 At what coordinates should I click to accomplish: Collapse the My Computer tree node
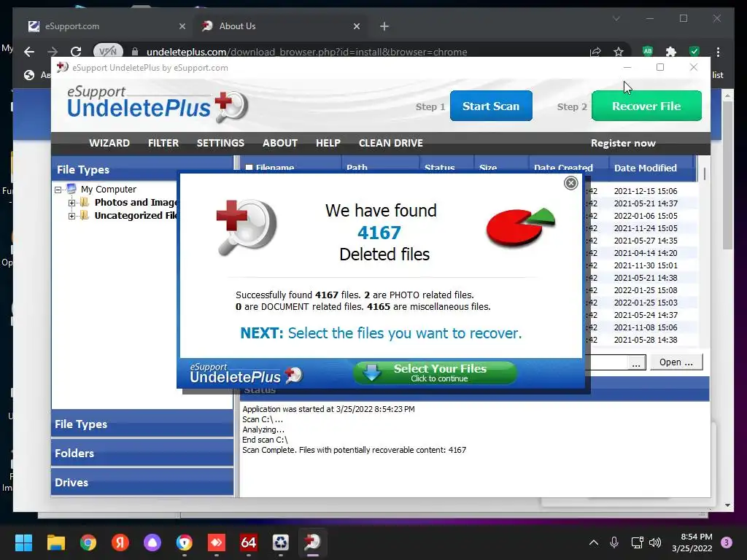(58, 190)
